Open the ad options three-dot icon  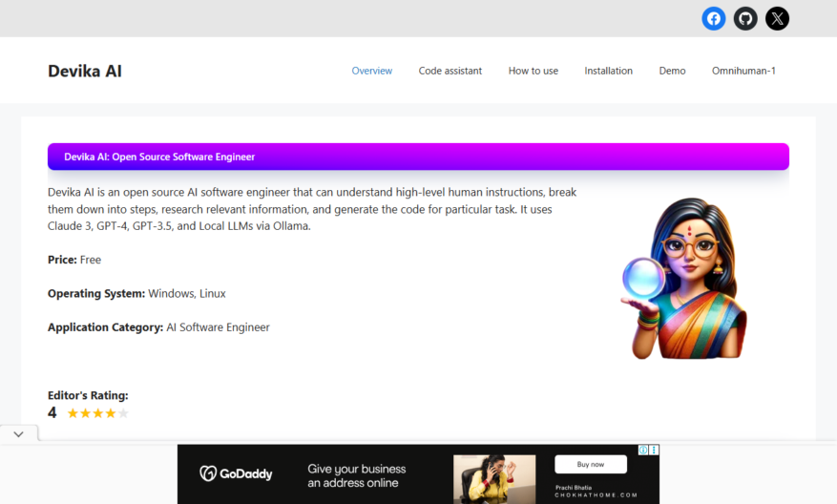click(654, 451)
